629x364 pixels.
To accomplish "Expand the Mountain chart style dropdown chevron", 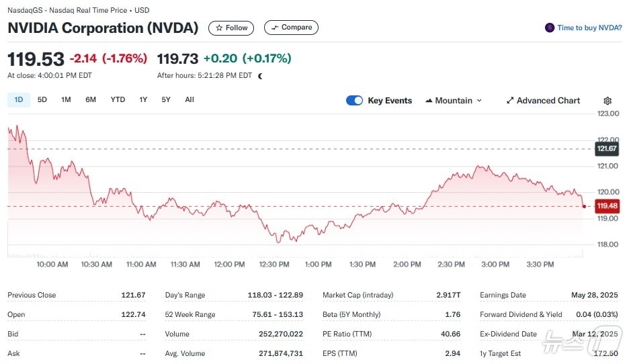I will [479, 101].
